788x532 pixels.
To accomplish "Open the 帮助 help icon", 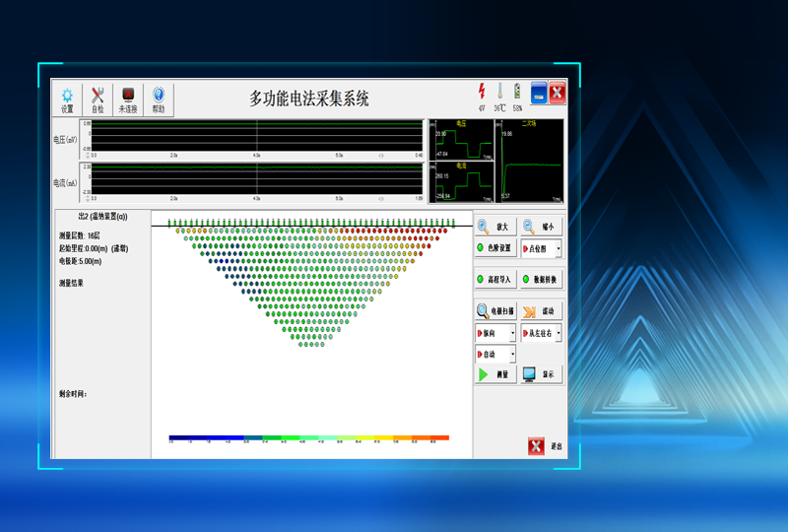I will click(159, 100).
